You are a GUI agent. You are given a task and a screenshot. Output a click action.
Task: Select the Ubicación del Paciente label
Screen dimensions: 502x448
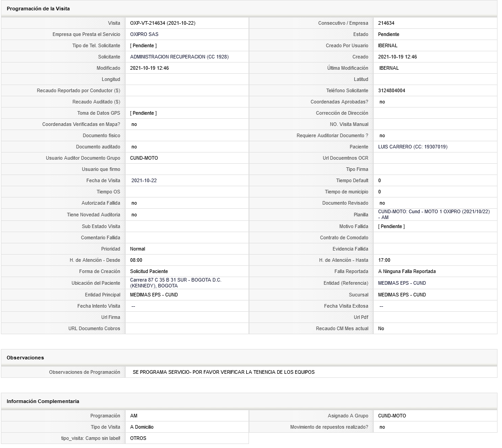click(x=96, y=283)
